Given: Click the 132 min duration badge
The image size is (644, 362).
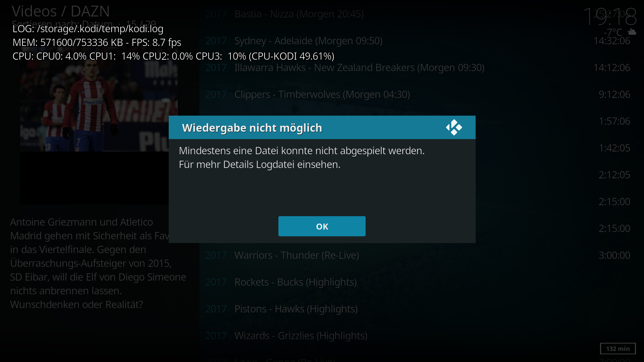Looking at the screenshot, I should 618,349.
